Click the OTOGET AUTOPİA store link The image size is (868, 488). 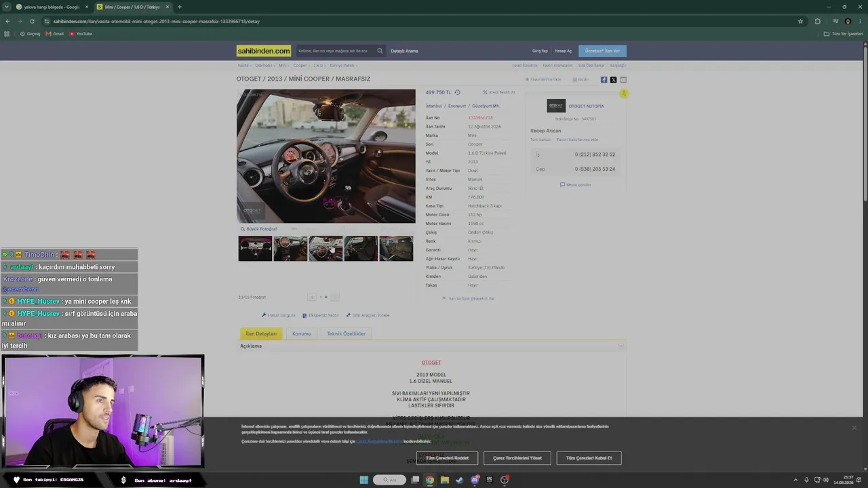[x=586, y=106]
